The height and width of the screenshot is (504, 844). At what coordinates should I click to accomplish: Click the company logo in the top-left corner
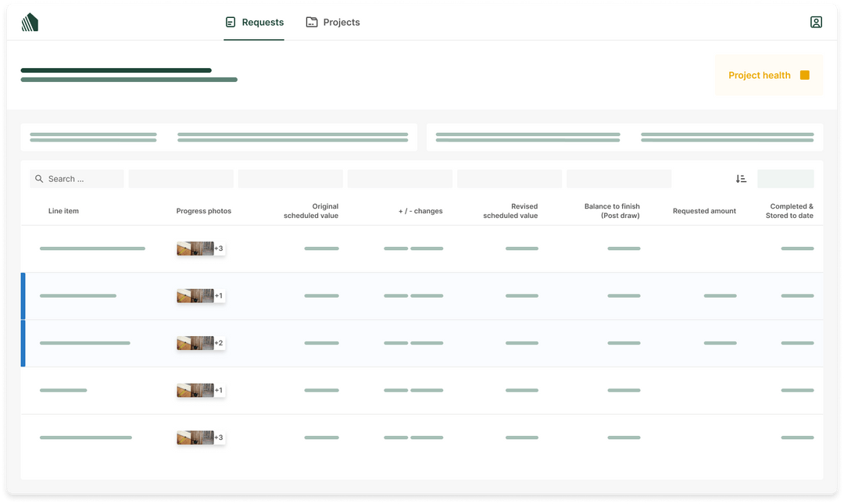[29, 21]
